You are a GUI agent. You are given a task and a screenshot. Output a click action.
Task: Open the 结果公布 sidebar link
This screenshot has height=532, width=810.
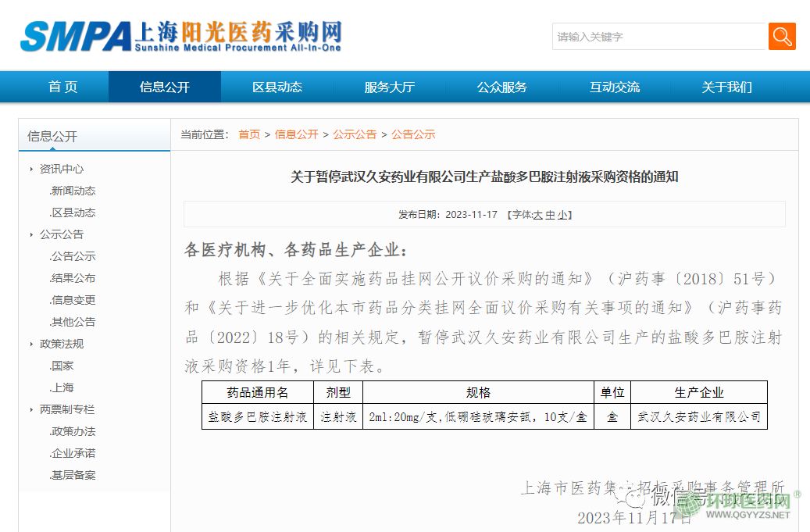click(x=73, y=278)
